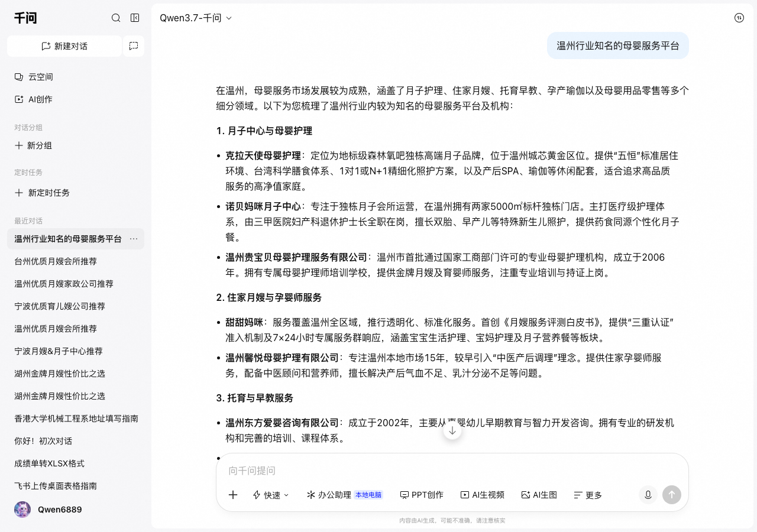Open options menu for current conversation
The width and height of the screenshot is (757, 532).
click(x=134, y=239)
